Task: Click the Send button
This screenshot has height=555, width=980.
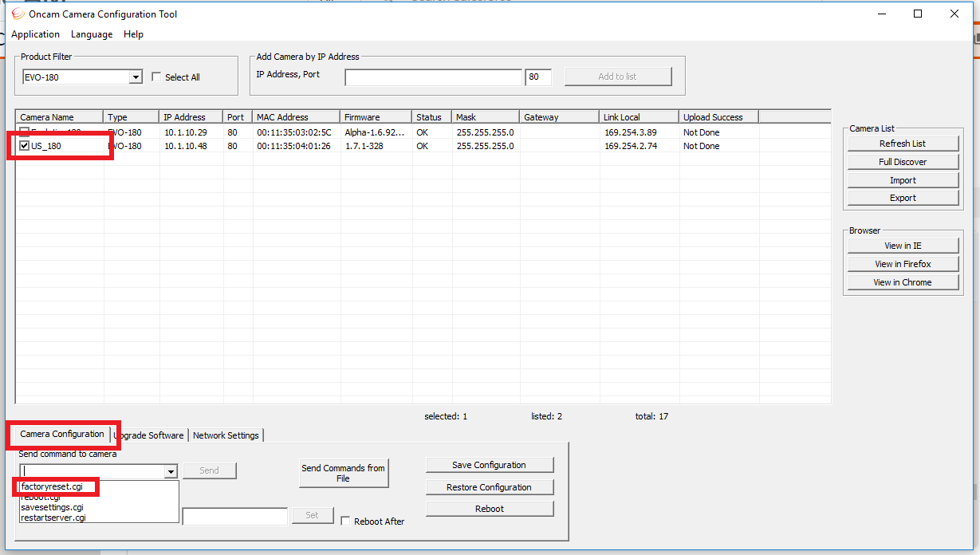Action: click(210, 470)
